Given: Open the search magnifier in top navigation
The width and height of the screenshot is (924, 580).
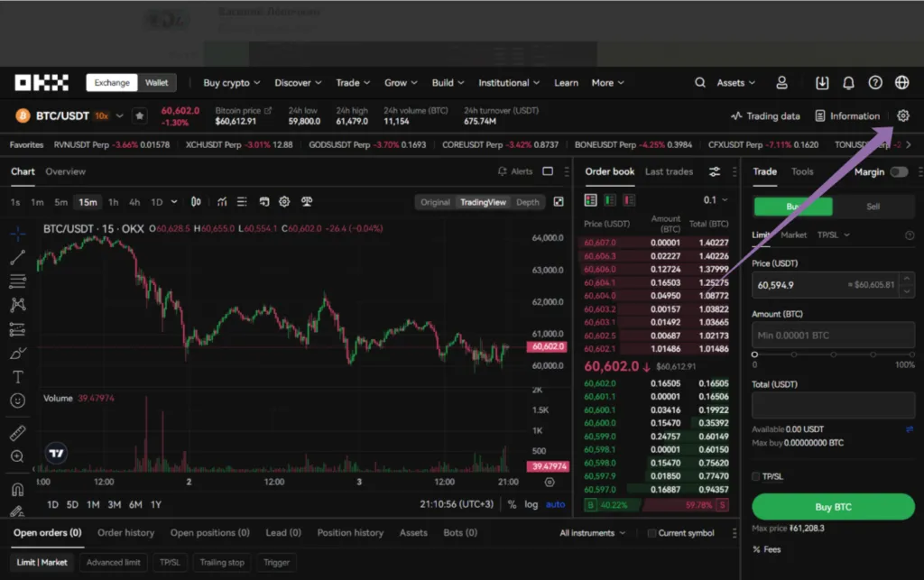Looking at the screenshot, I should coord(700,83).
